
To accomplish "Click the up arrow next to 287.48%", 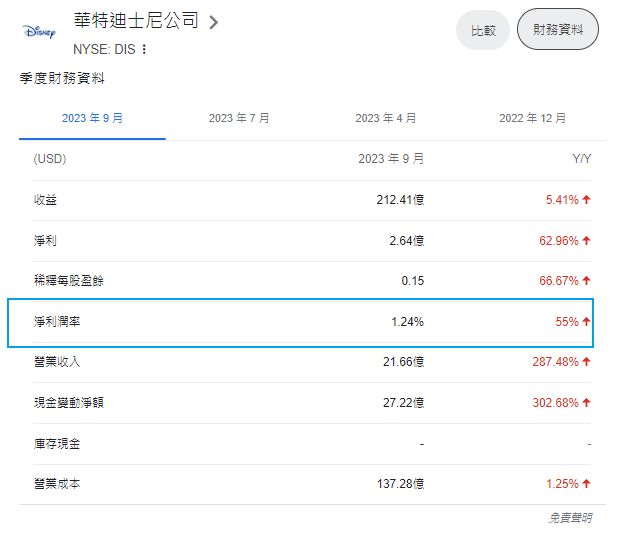I will [x=587, y=362].
